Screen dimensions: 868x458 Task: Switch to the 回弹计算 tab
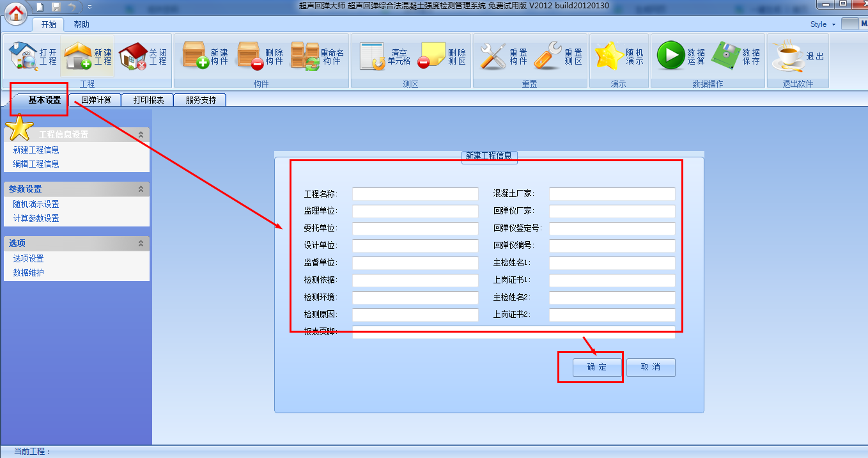coord(97,100)
